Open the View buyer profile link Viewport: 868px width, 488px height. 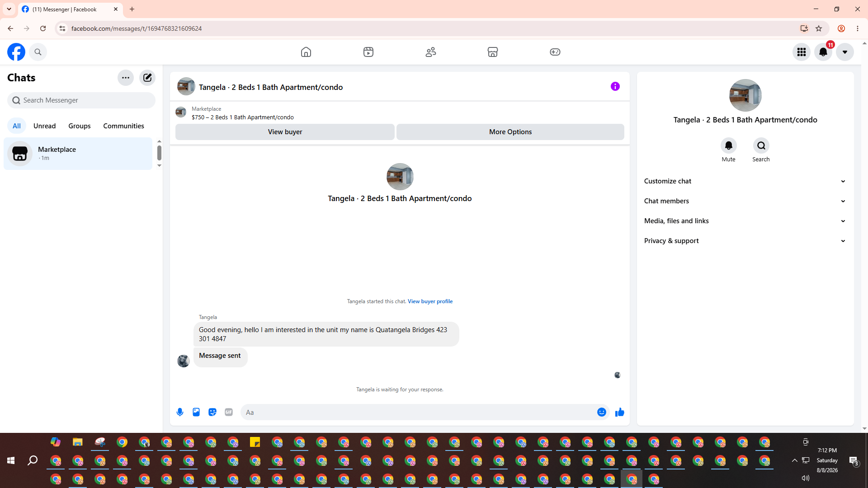(430, 301)
